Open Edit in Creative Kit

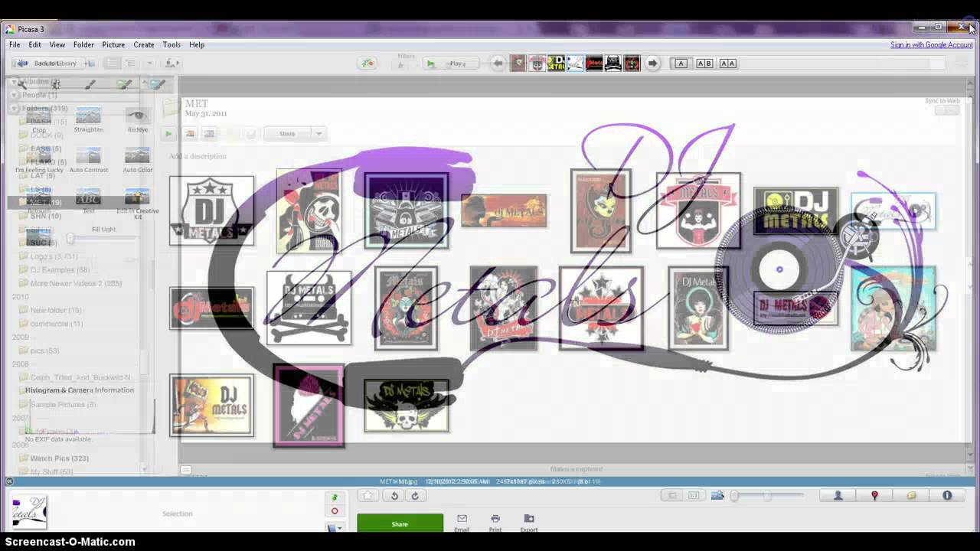[x=138, y=203]
